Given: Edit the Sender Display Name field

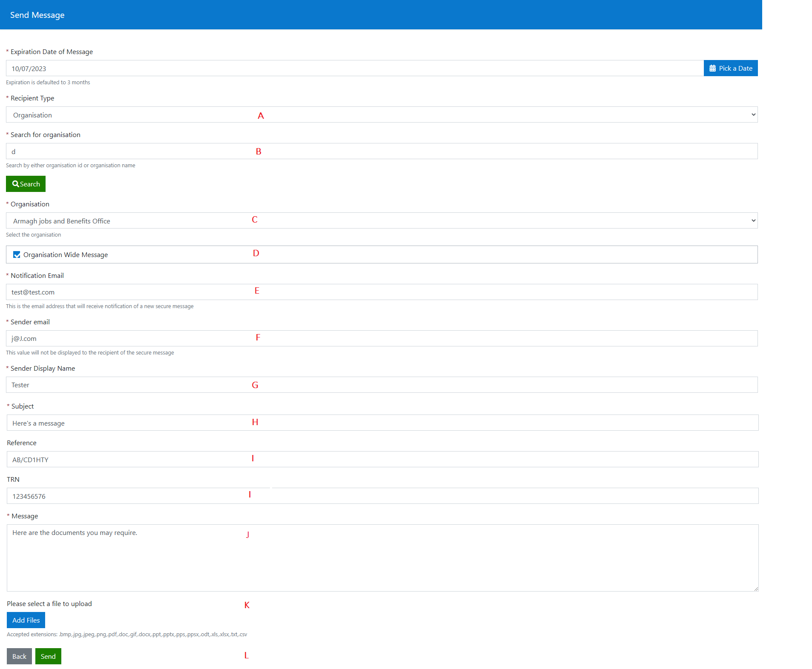Looking at the screenshot, I should pyautogui.click(x=382, y=385).
